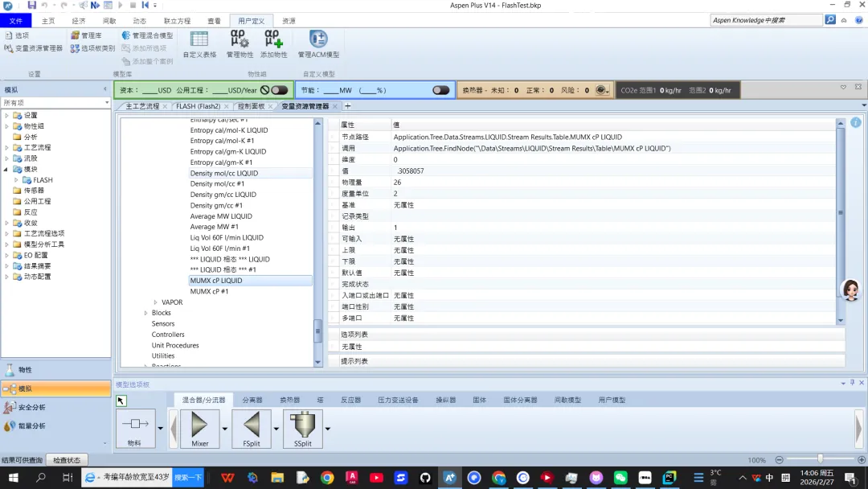Open the 自定义表格 custom table tool
The image size is (868, 489).
[x=199, y=44]
